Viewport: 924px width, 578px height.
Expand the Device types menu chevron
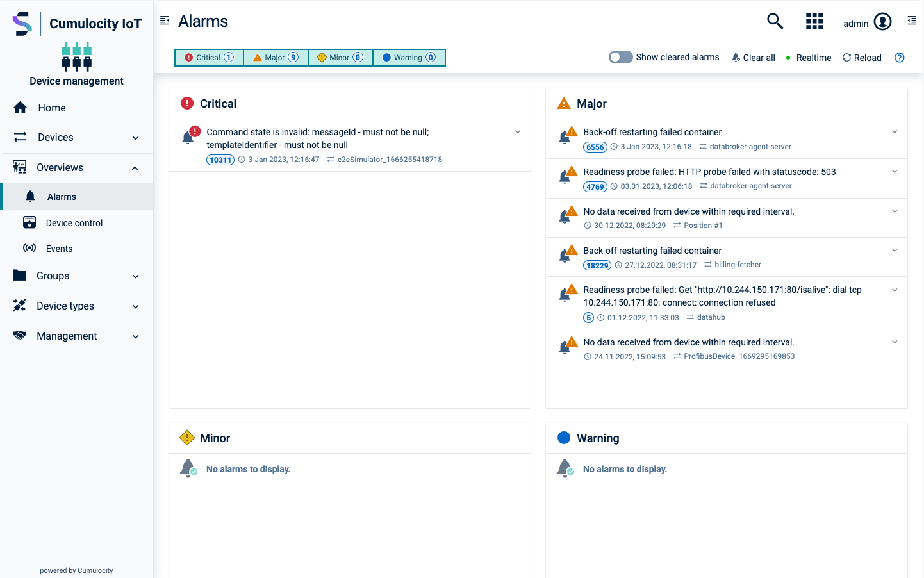135,306
